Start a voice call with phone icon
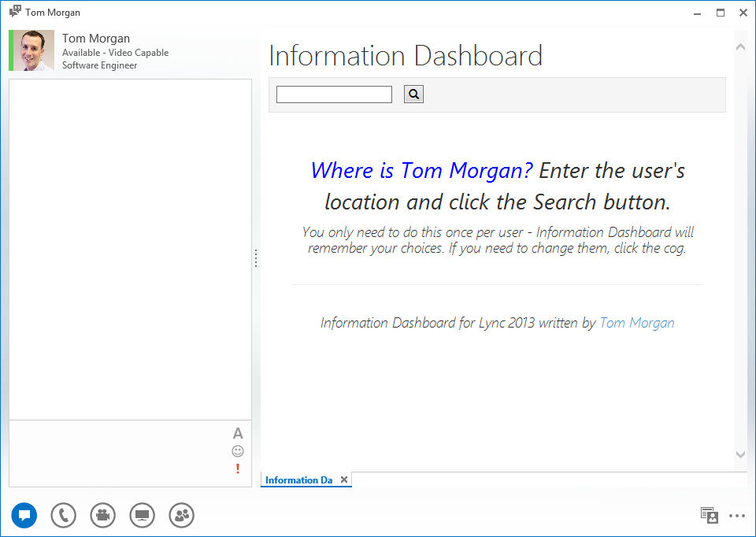 64,515
